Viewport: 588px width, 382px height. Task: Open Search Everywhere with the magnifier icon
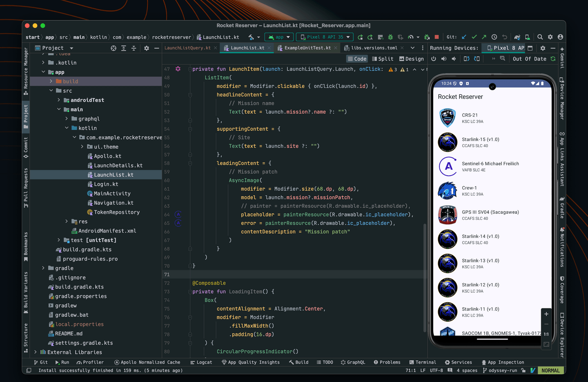pos(540,37)
